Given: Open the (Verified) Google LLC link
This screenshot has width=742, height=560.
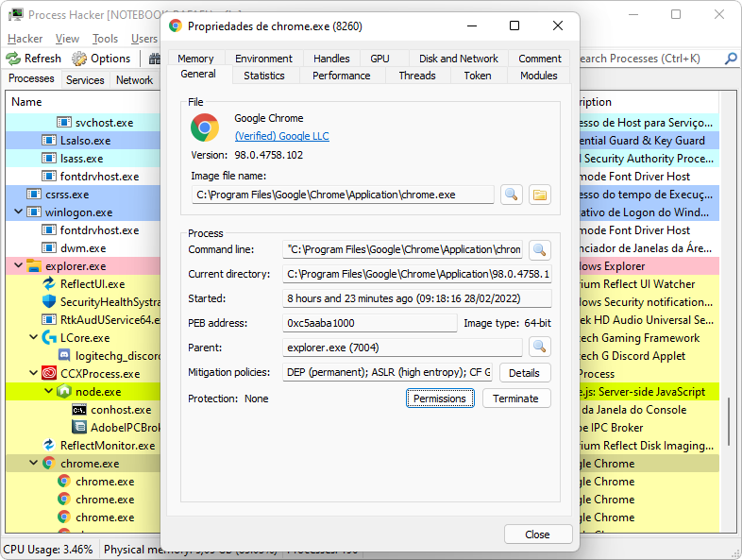Looking at the screenshot, I should click(x=281, y=136).
